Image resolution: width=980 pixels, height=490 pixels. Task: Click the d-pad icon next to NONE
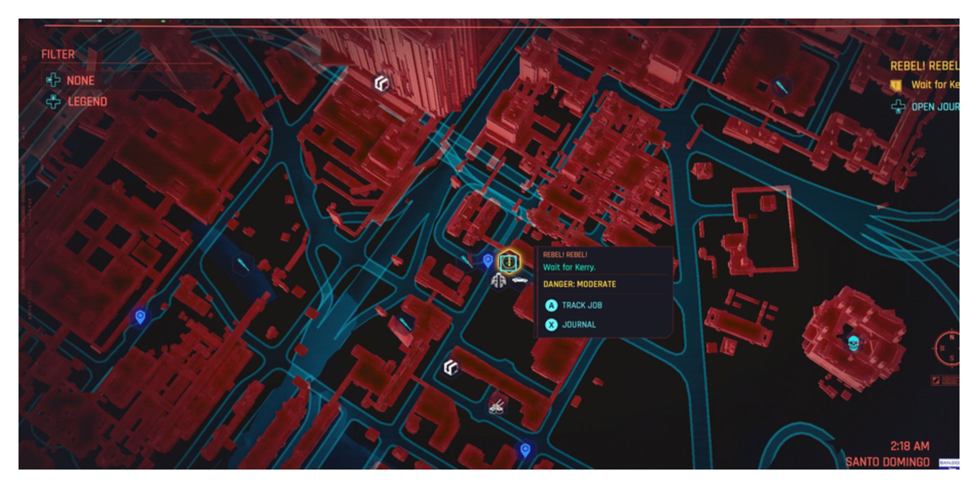click(x=53, y=80)
